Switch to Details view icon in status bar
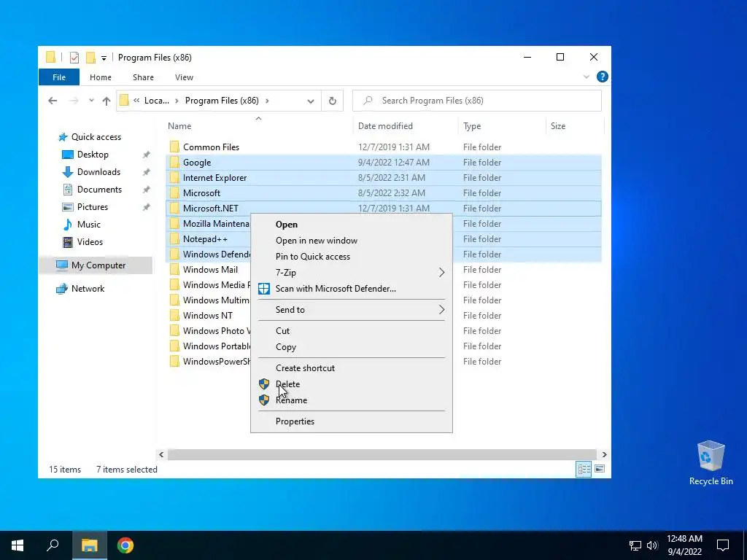 point(584,469)
